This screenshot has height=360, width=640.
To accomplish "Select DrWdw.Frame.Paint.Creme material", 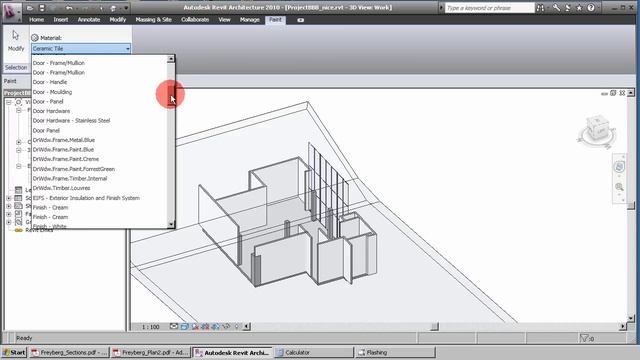I will click(x=66, y=159).
